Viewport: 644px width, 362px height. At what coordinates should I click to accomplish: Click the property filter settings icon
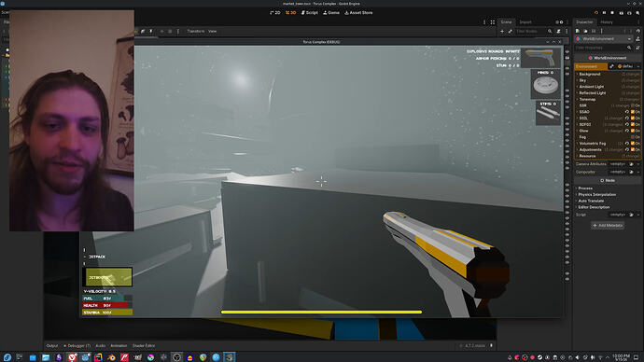(637, 48)
